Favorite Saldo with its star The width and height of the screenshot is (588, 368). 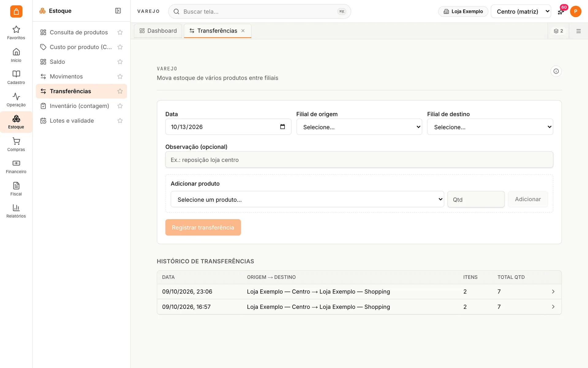tap(120, 62)
